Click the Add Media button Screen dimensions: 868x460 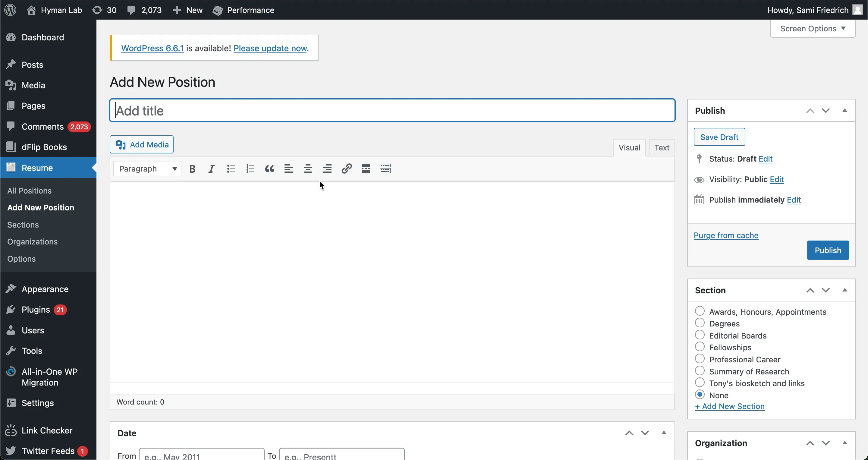(x=142, y=145)
